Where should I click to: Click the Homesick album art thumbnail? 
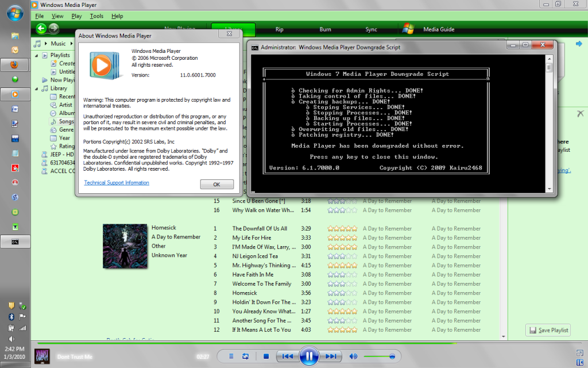click(x=125, y=246)
